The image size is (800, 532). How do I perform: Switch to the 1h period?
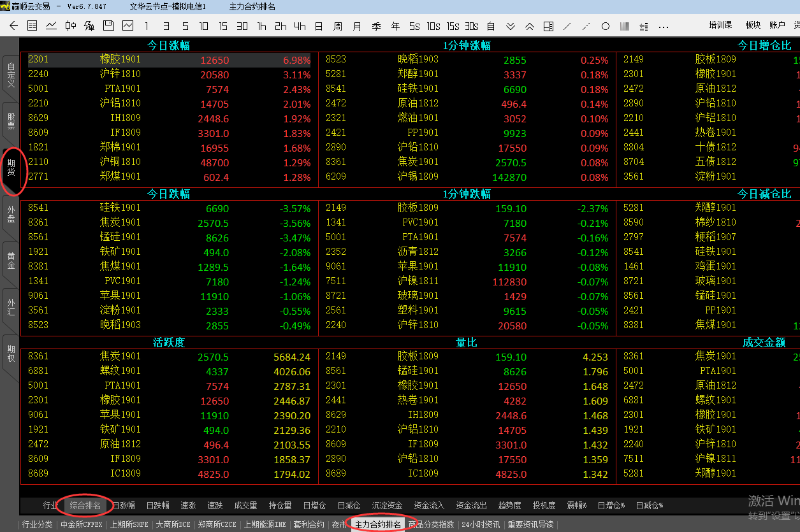(x=261, y=26)
